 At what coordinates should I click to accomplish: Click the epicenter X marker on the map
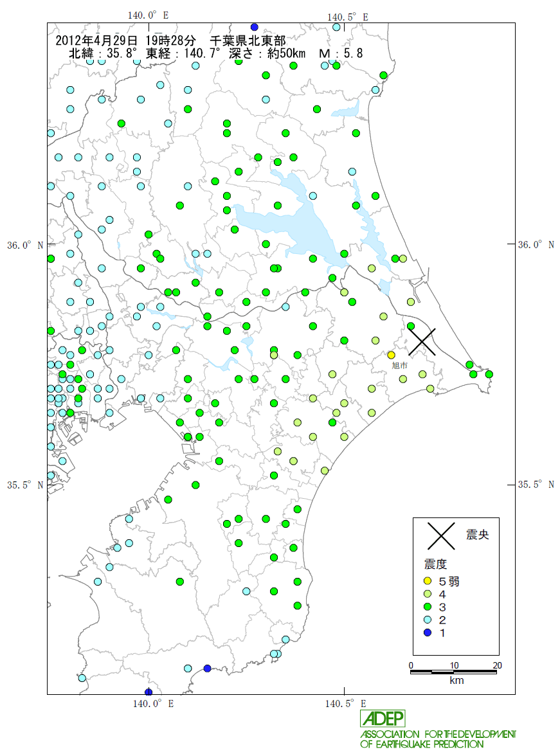click(422, 342)
